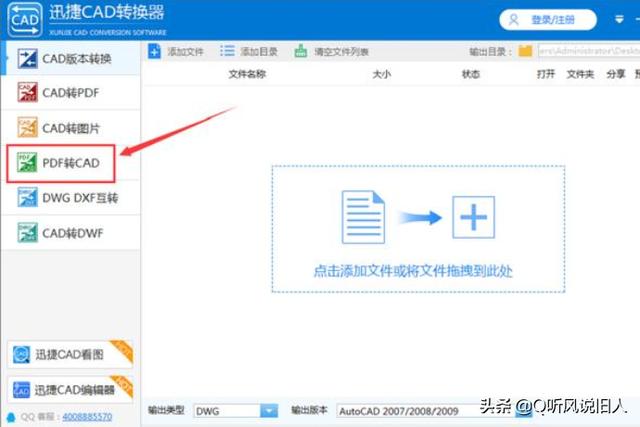The width and height of the screenshot is (640, 427).
Task: Choose the PDF转CAD option
Action: [70, 163]
